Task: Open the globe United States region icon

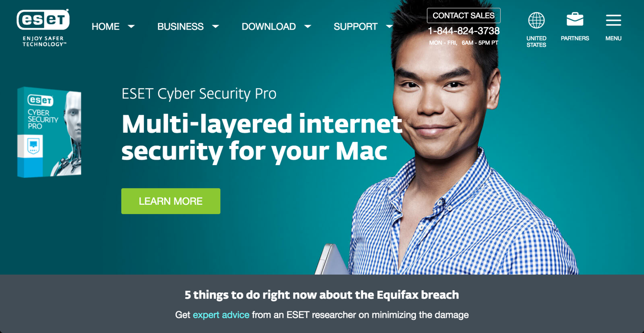Action: (x=536, y=20)
